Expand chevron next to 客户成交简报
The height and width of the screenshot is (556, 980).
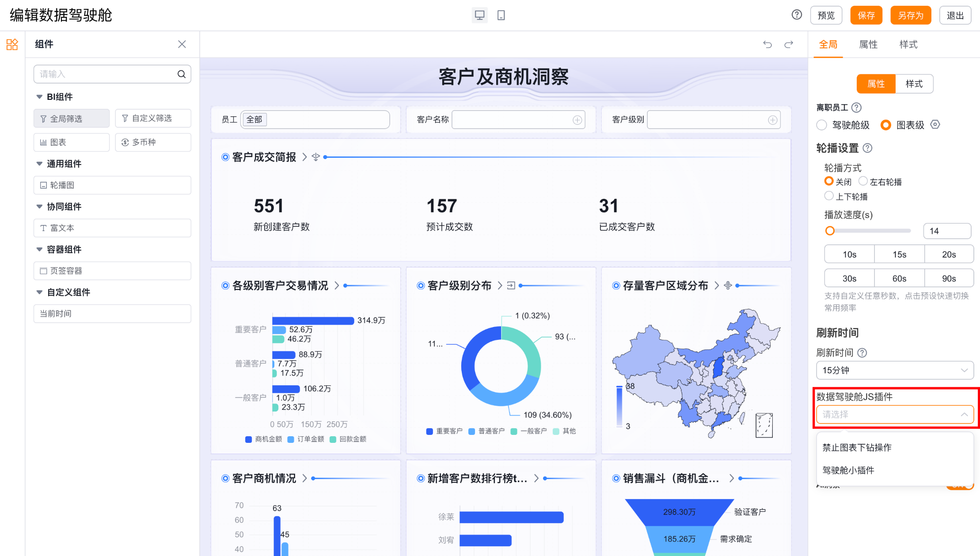[304, 157]
